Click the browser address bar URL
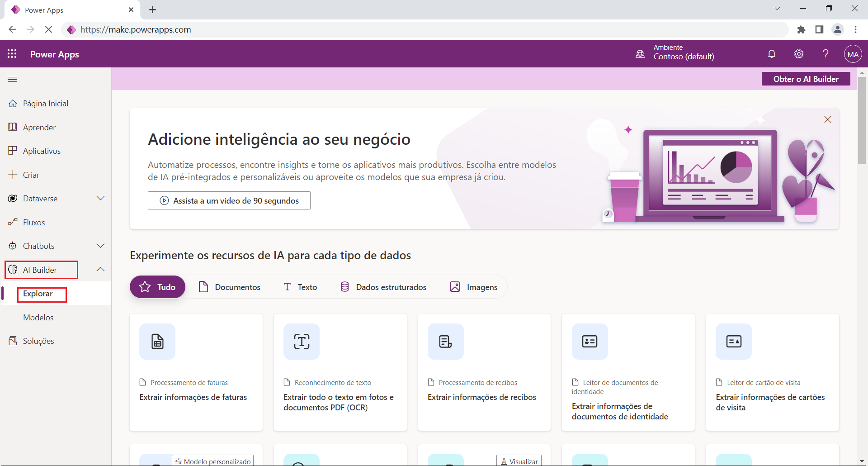The width and height of the screenshot is (868, 466). [x=136, y=29]
